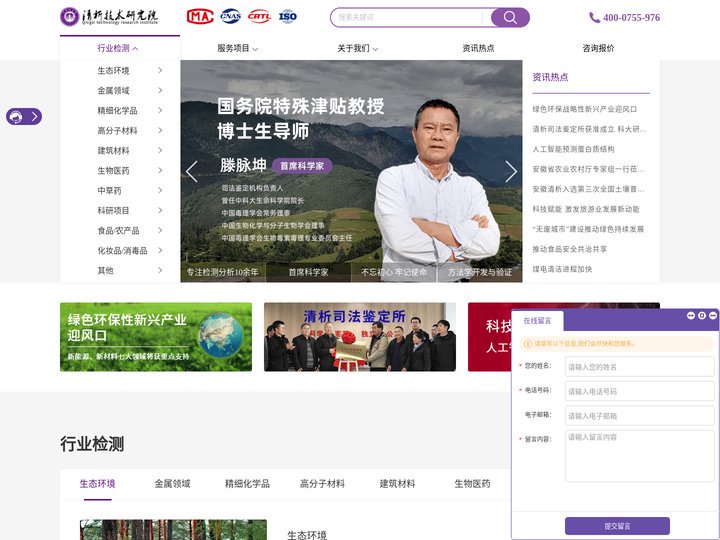Submit message with 提交留言 button
The width and height of the screenshot is (720, 540).
617,526
